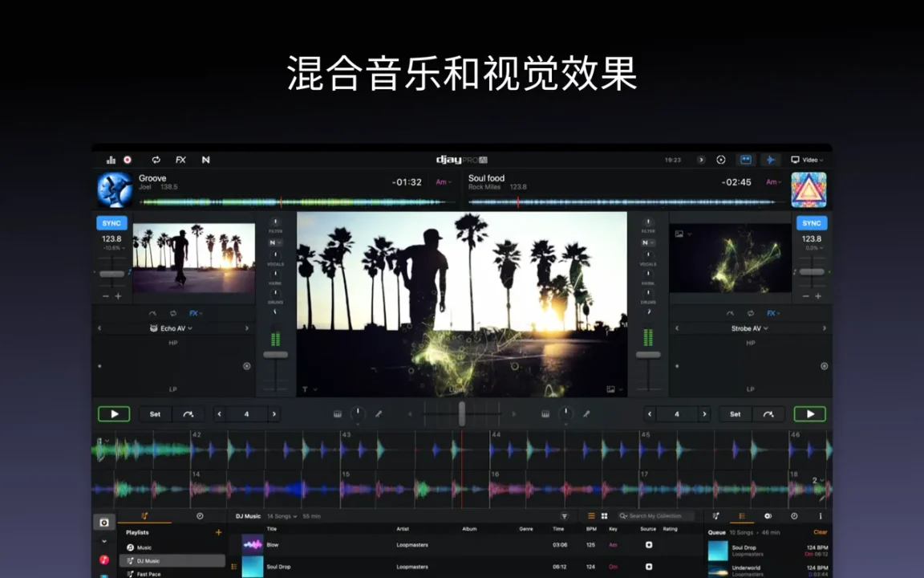Open image source dropdown on right deck video
The width and height of the screenshot is (924, 578).
coord(683,234)
